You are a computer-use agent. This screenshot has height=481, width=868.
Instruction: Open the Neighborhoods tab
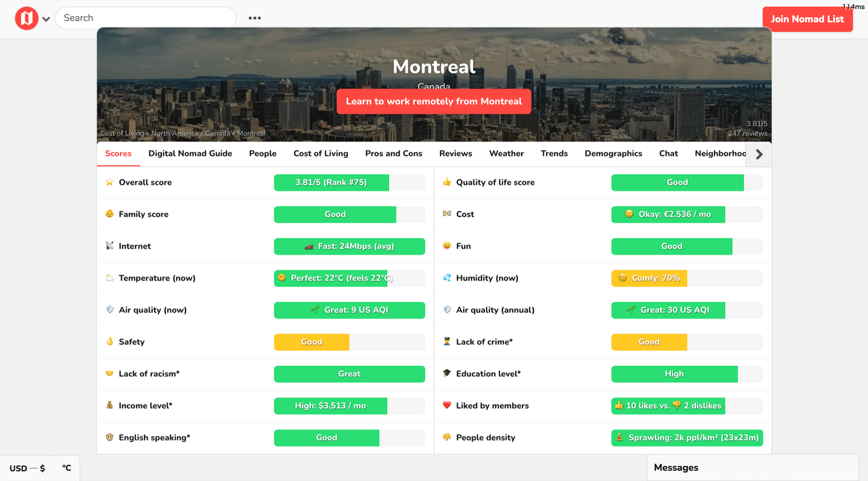click(x=720, y=154)
